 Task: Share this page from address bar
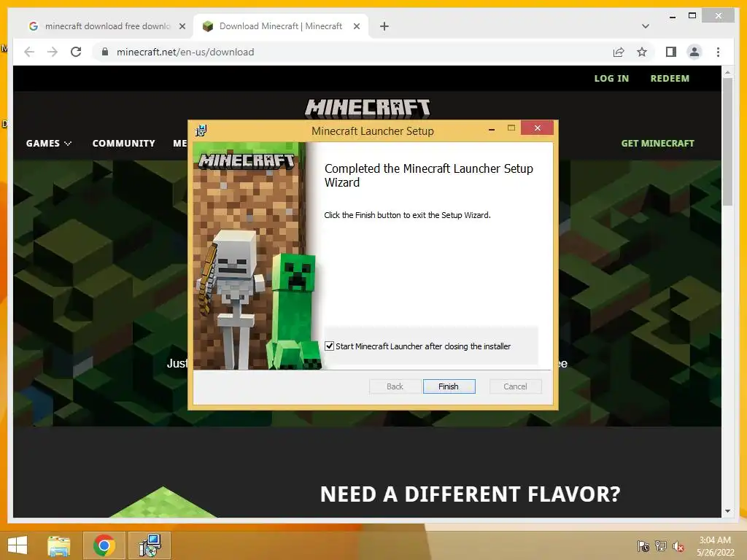click(619, 52)
